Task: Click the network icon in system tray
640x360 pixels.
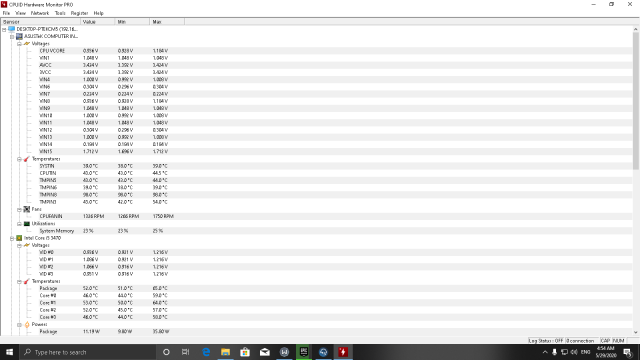Action: point(564,352)
